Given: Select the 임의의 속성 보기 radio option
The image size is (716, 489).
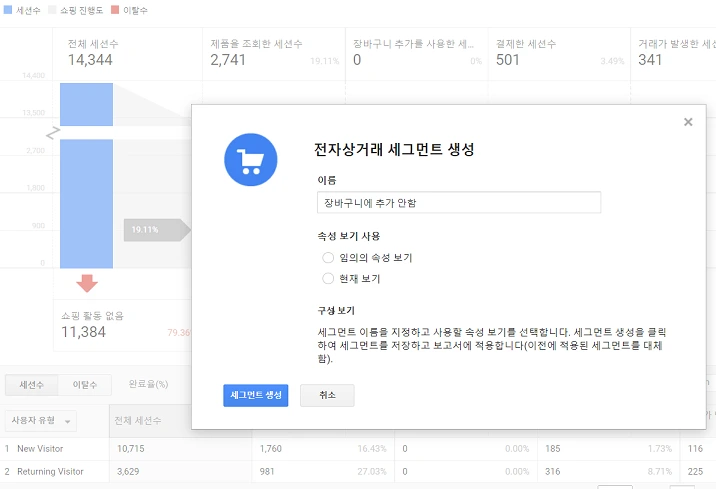Looking at the screenshot, I should [328, 258].
